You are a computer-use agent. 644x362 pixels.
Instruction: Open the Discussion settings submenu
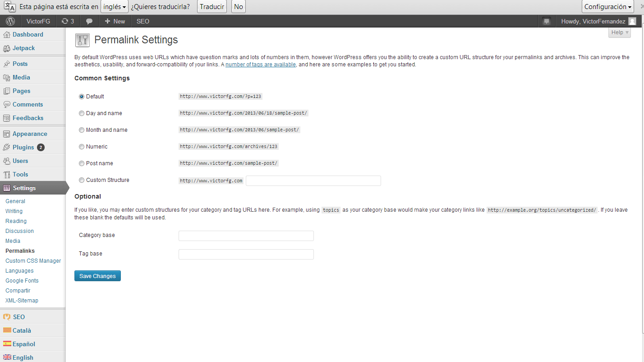[19, 231]
